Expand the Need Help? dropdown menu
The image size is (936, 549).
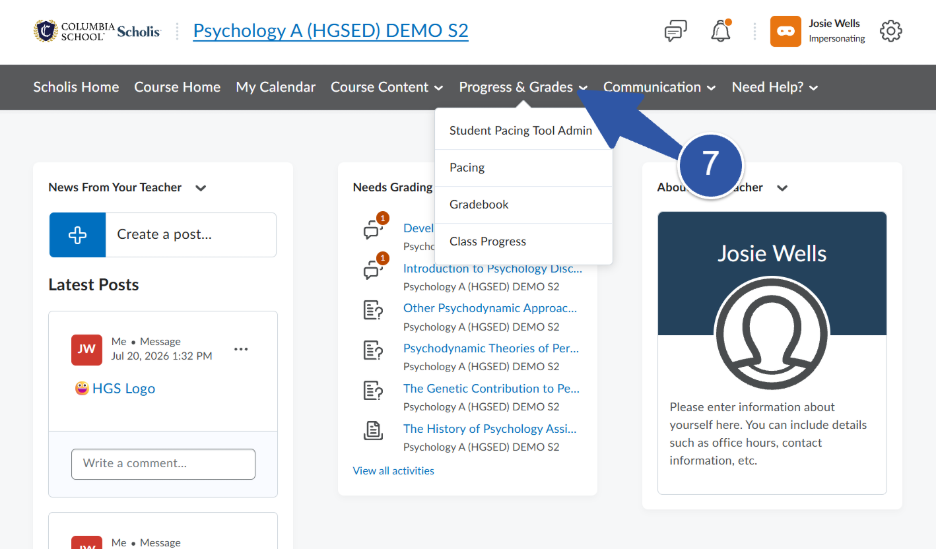(775, 87)
